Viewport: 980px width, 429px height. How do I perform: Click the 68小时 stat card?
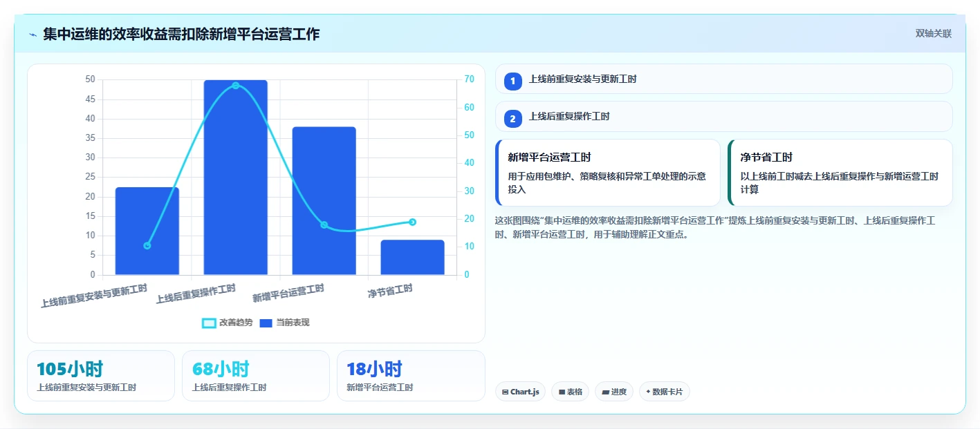(256, 376)
